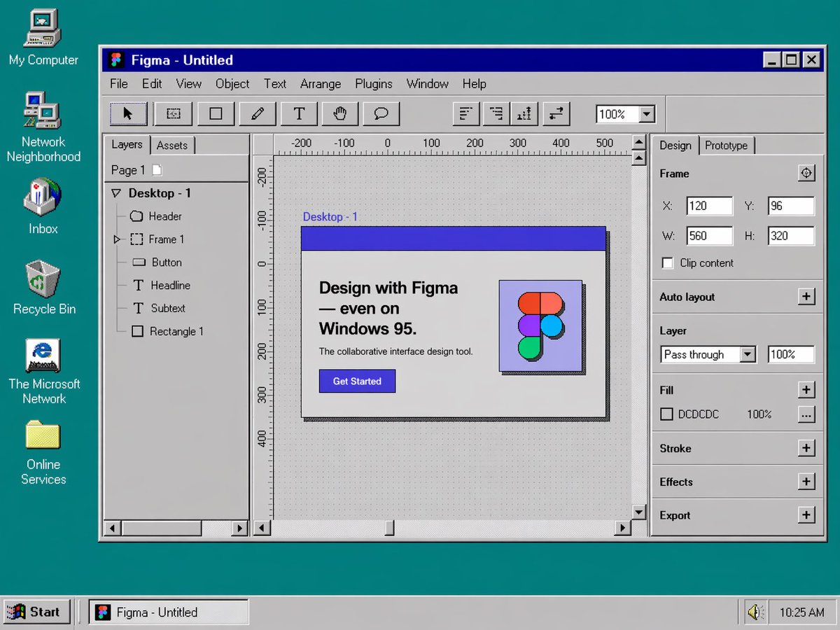This screenshot has width=840, height=630.
Task: Open the Plugins menu
Action: click(x=374, y=84)
